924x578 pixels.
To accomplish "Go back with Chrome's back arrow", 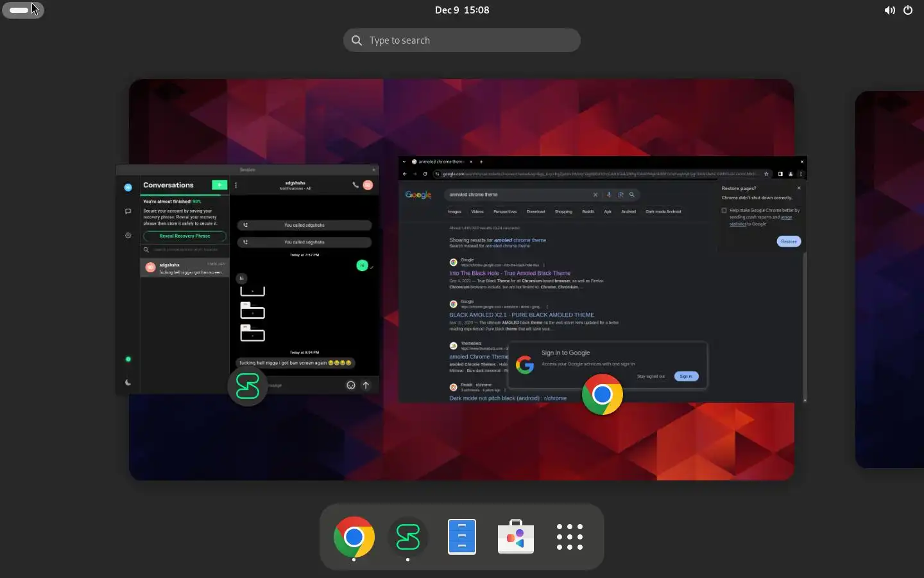I will tap(404, 174).
